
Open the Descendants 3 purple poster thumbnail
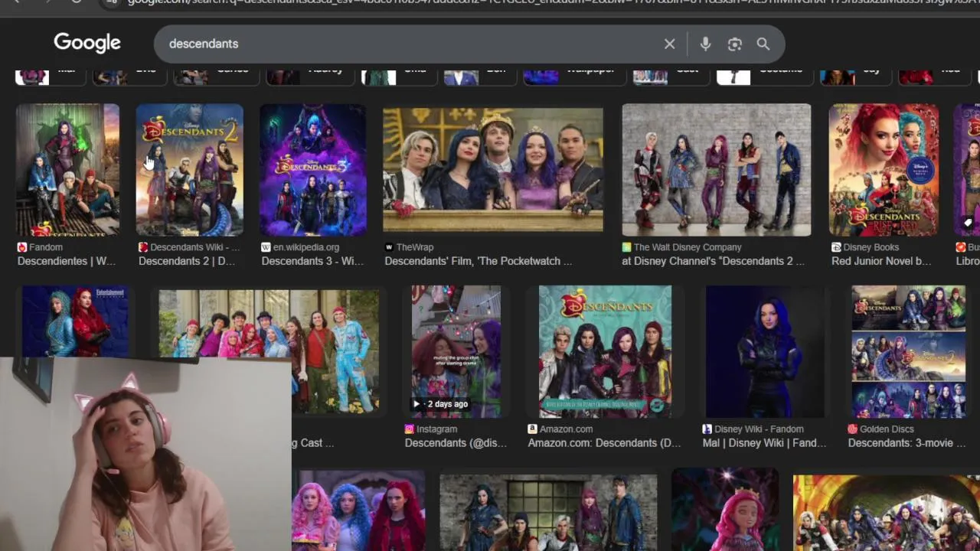(312, 170)
